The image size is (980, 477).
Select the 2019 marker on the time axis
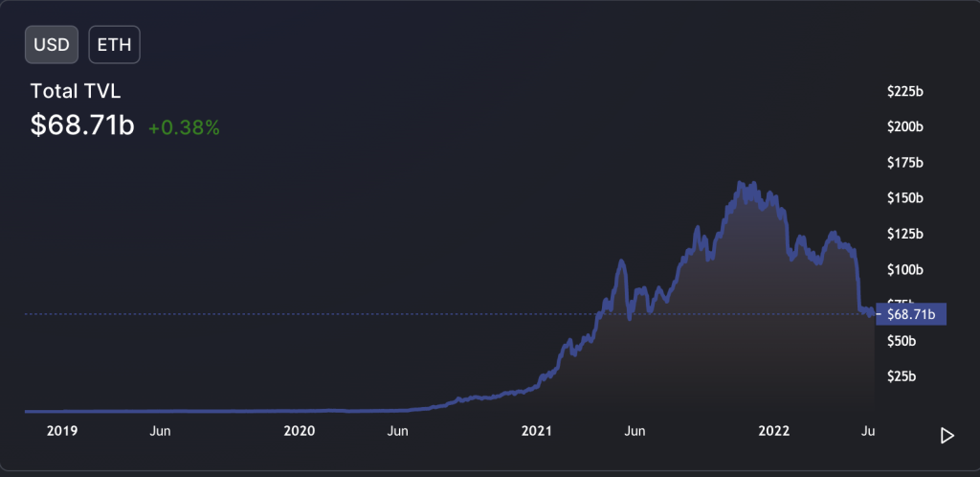click(62, 432)
